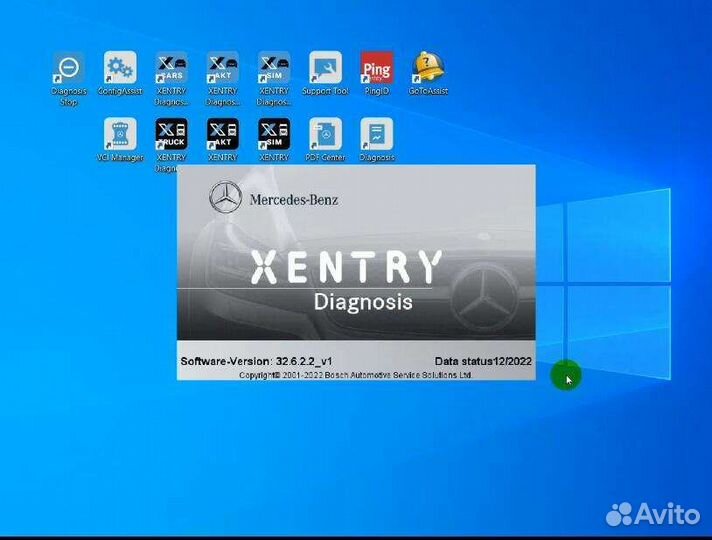Click the Diagnosis document shortcut in second row
This screenshot has height=540, width=712.
376,135
